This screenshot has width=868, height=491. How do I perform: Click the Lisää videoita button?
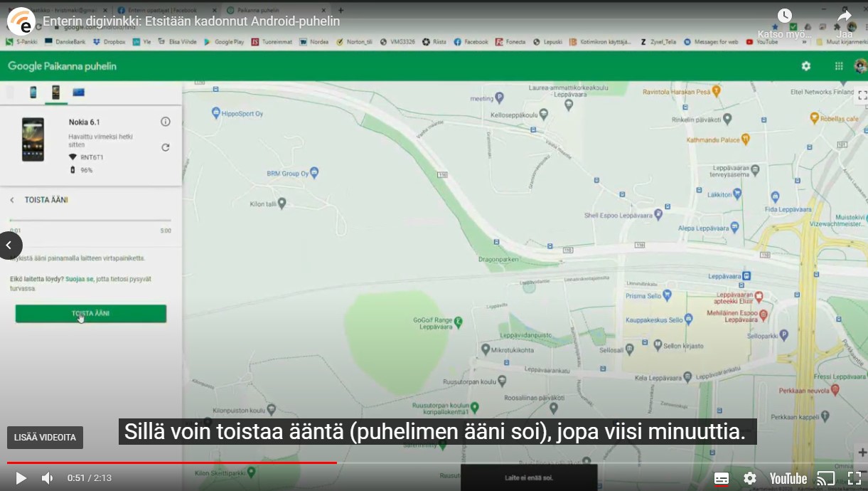[45, 438]
